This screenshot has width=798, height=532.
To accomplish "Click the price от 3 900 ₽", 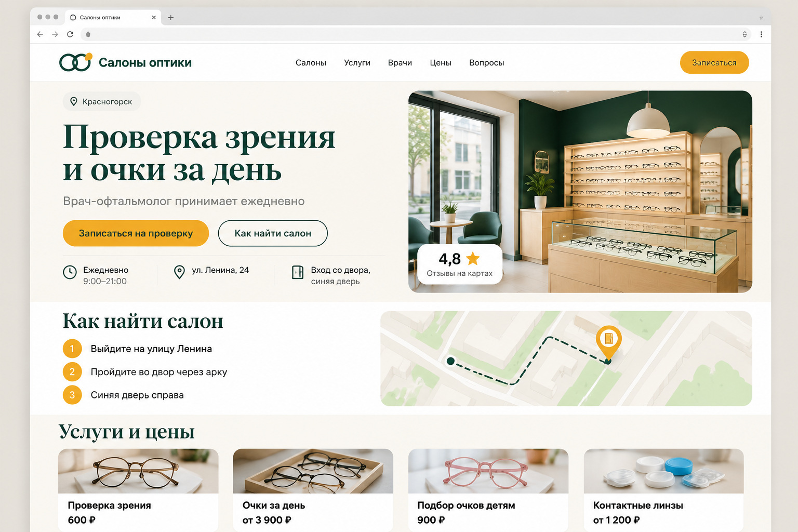I will click(x=267, y=520).
